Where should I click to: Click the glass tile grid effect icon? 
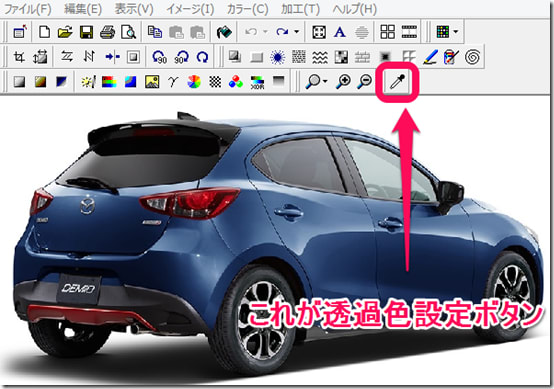pyautogui.click(x=408, y=57)
